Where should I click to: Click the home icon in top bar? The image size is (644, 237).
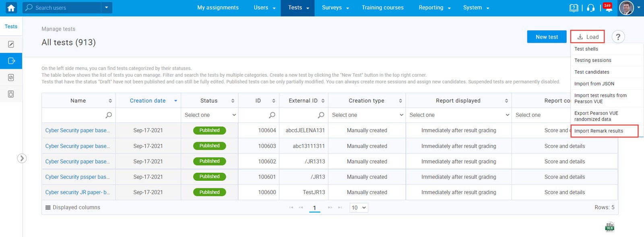[x=11, y=8]
